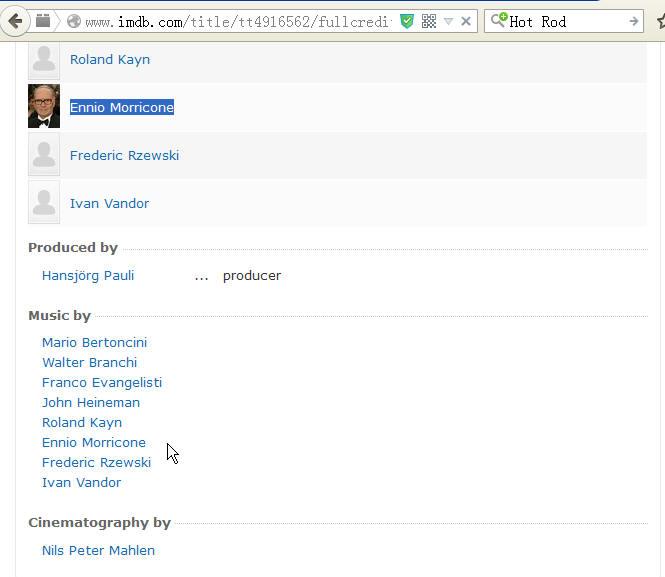Open Roland Kayn link under Music by
The image size is (665, 577).
pyautogui.click(x=82, y=423)
